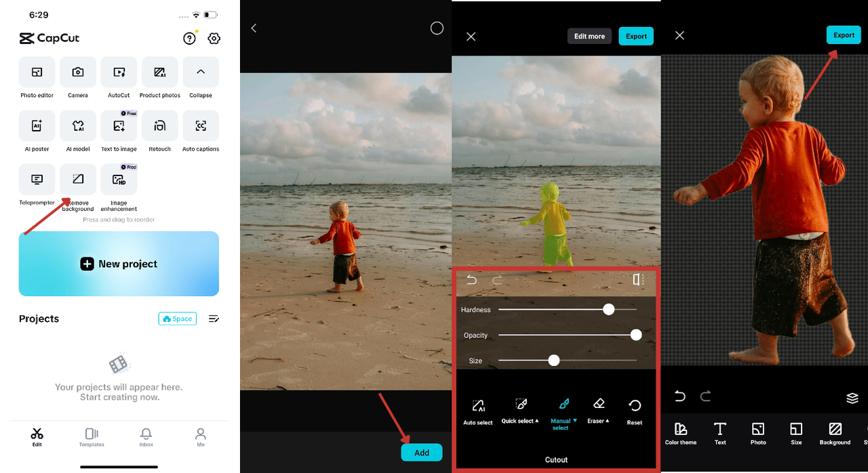
Task: Open the Space cloud button
Action: [178, 318]
